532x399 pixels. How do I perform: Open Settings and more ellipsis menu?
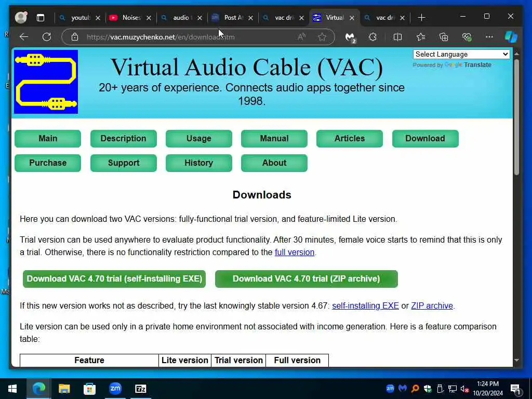pyautogui.click(x=489, y=37)
